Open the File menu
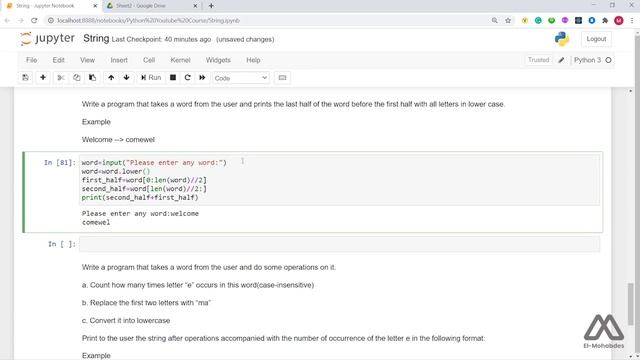Screen dimensions: 640x360 31,60
